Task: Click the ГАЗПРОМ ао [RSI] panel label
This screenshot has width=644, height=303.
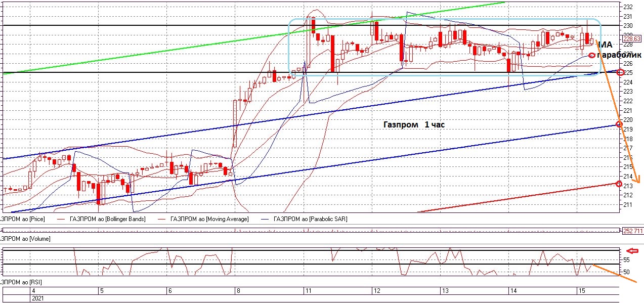Action: click(x=21, y=282)
